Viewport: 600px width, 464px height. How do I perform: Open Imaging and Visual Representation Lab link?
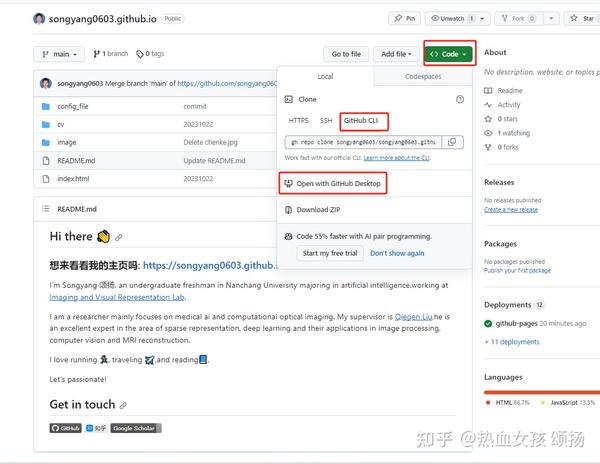pyautogui.click(x=117, y=297)
